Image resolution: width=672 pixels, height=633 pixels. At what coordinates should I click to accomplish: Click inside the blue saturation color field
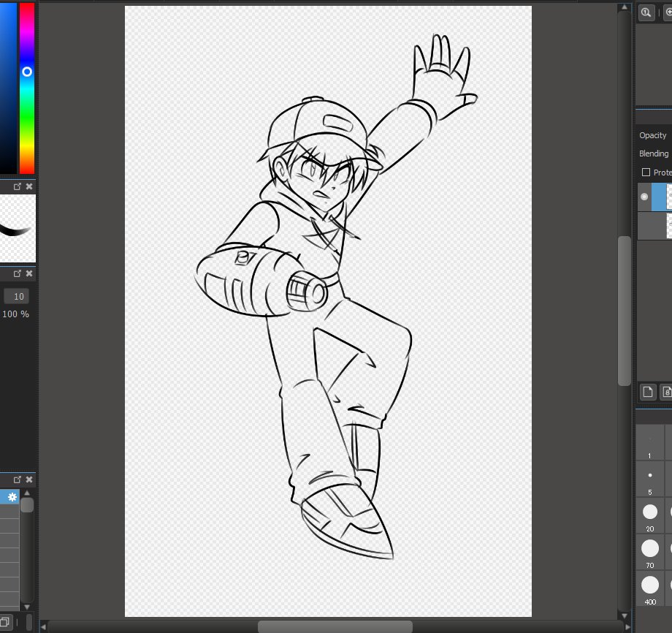pos(8,88)
